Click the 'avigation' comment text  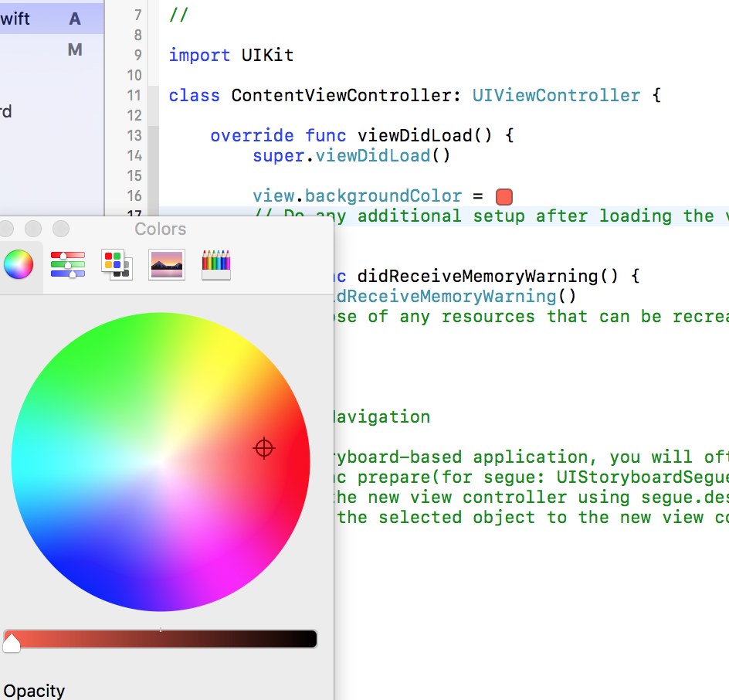(x=382, y=417)
